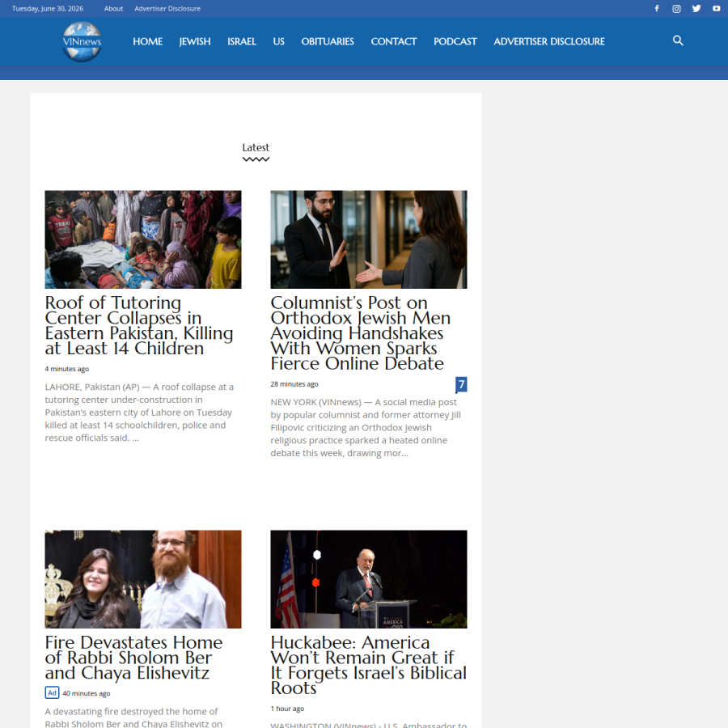Screen dimensions: 728x728
Task: Open the ISRAEL section
Action: coord(242,41)
